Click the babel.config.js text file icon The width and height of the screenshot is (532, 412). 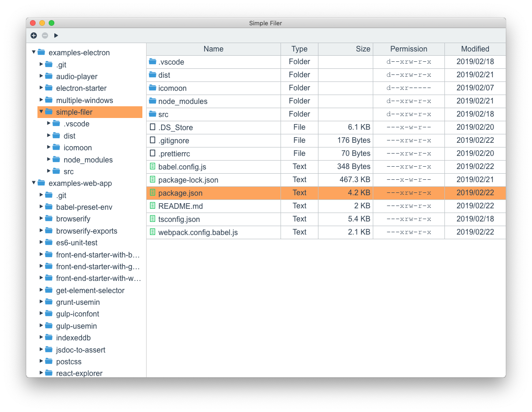[153, 166]
